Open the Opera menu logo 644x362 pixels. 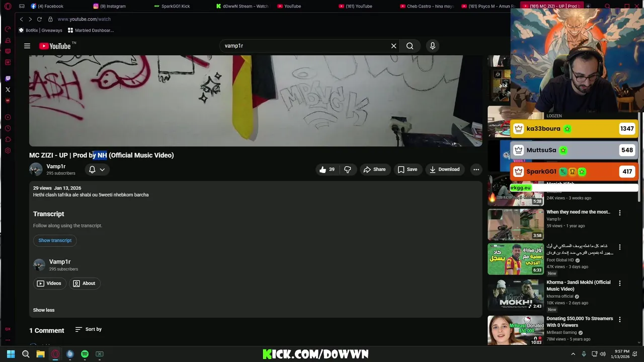click(8, 6)
